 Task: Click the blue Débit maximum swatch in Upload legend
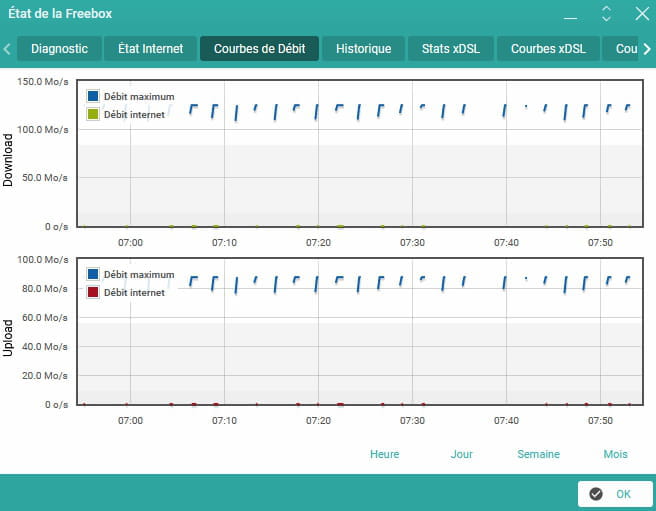point(93,274)
